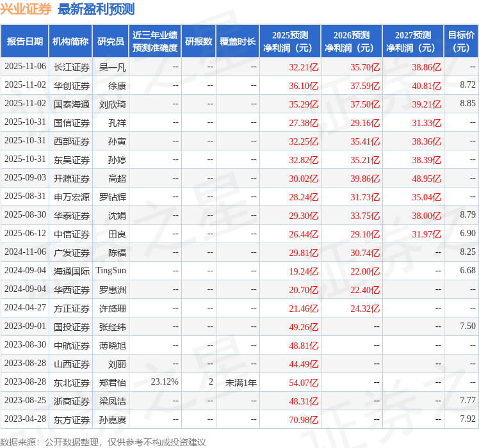This screenshot has height=448, width=479.
Task: Click the 2025-06-12 report date cell
Action: point(25,234)
